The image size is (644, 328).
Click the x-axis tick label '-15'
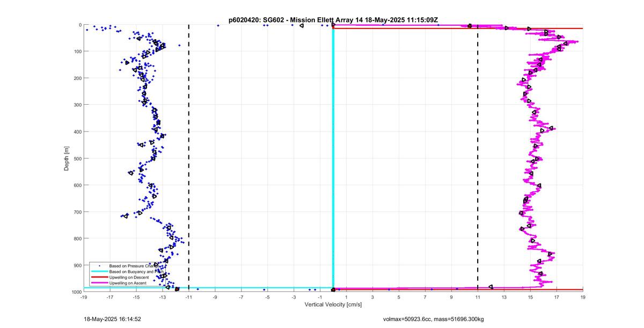click(x=136, y=296)
